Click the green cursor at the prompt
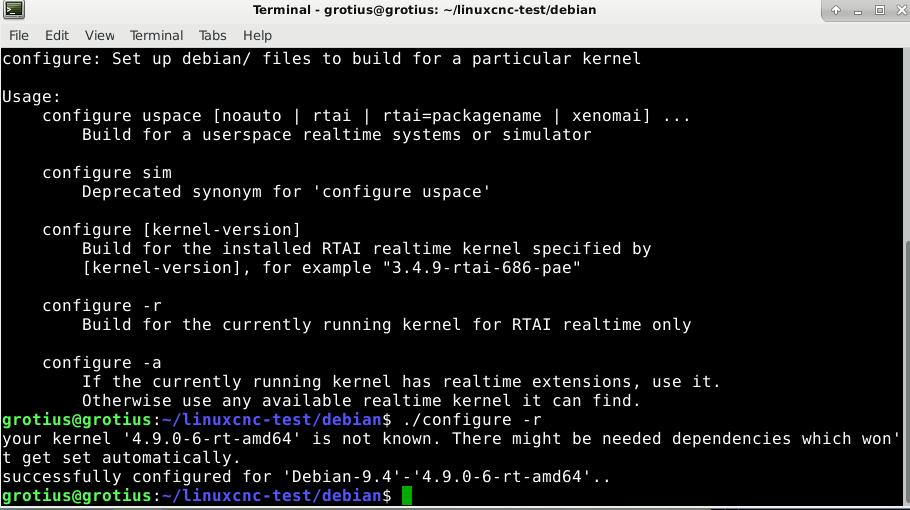Viewport: 910px width, 510px height. point(407,496)
